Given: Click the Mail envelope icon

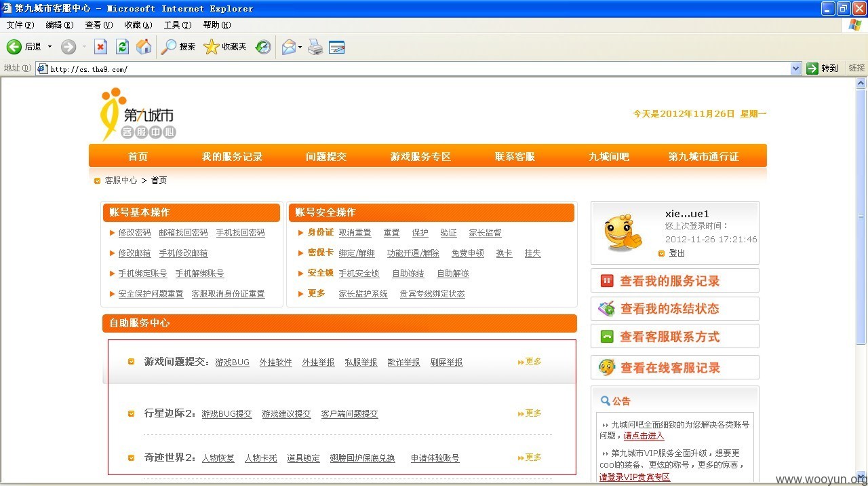Looking at the screenshot, I should [x=289, y=46].
